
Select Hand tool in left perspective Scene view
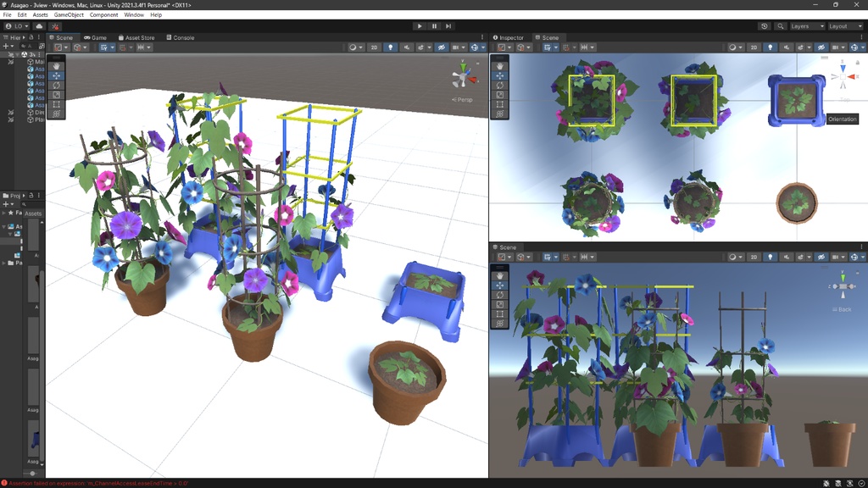(56, 66)
